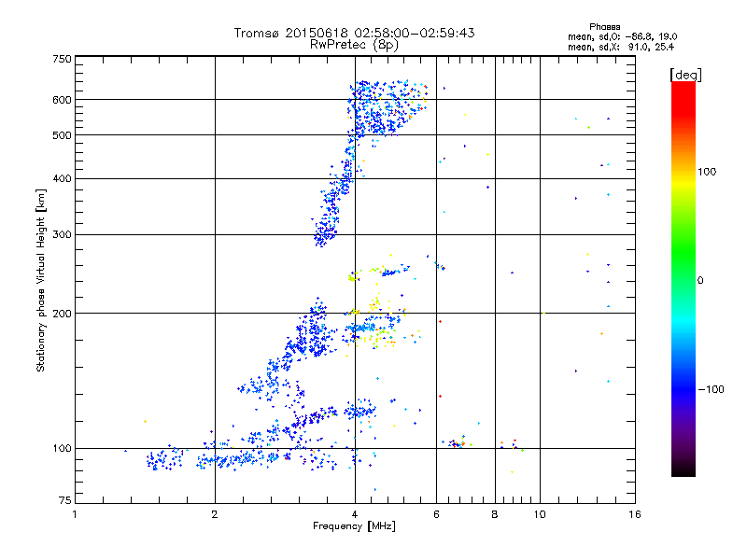
Task: Click the '750' height axis label
Action: (x=63, y=59)
